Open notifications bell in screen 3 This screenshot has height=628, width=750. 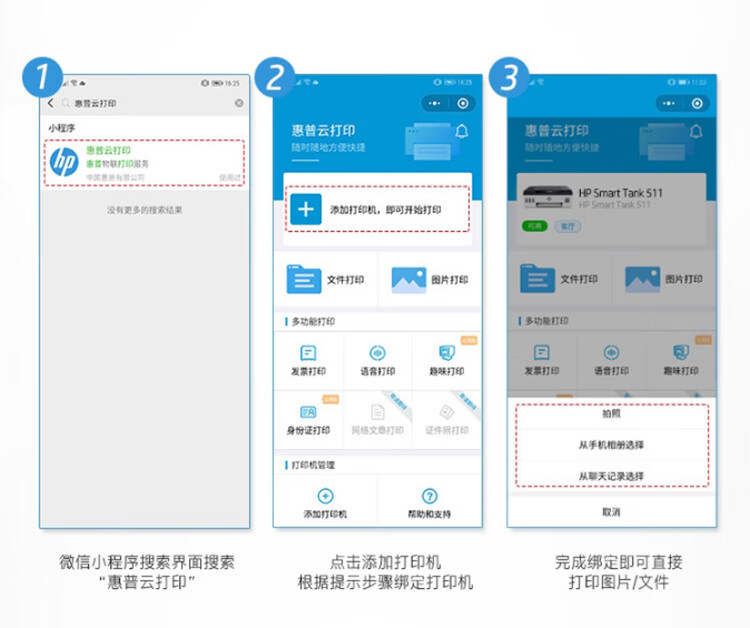coord(696,131)
